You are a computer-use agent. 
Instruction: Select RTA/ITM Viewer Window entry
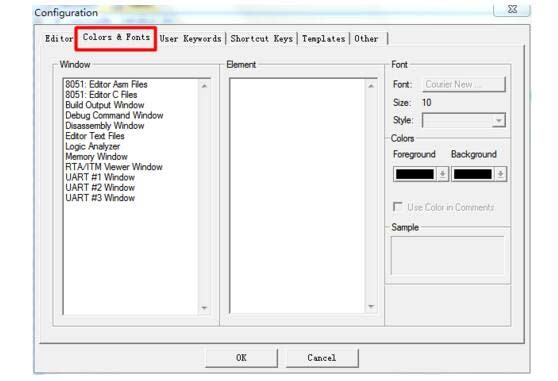[114, 167]
